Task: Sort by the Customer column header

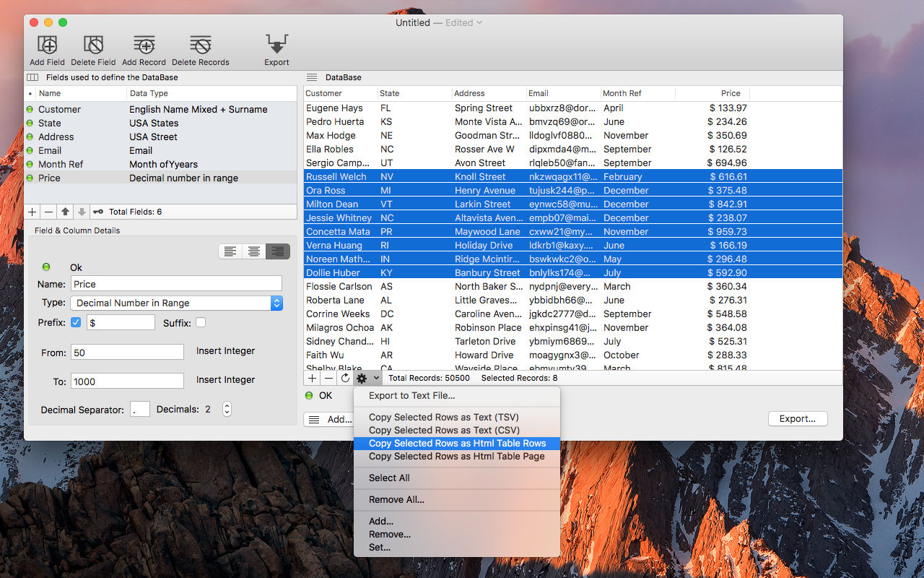Action: pos(340,93)
